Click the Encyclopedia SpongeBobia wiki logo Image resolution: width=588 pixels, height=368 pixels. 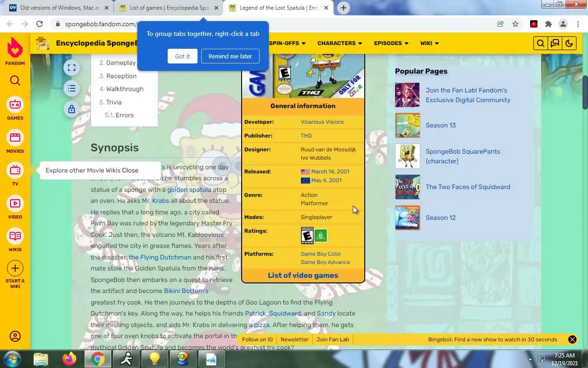pyautogui.click(x=43, y=43)
